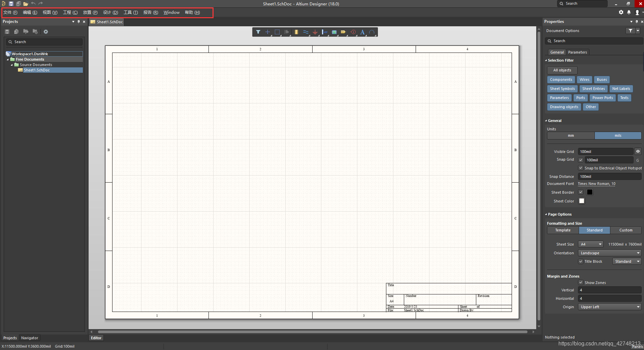Open the selection filter funnel in toolbar

click(258, 32)
